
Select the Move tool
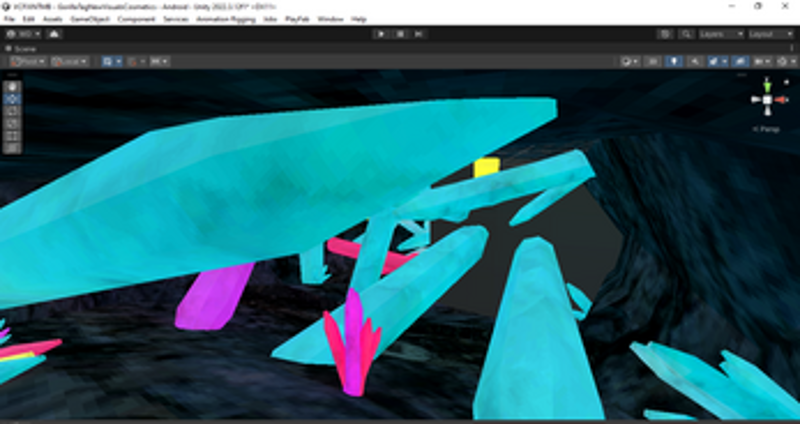coord(12,99)
